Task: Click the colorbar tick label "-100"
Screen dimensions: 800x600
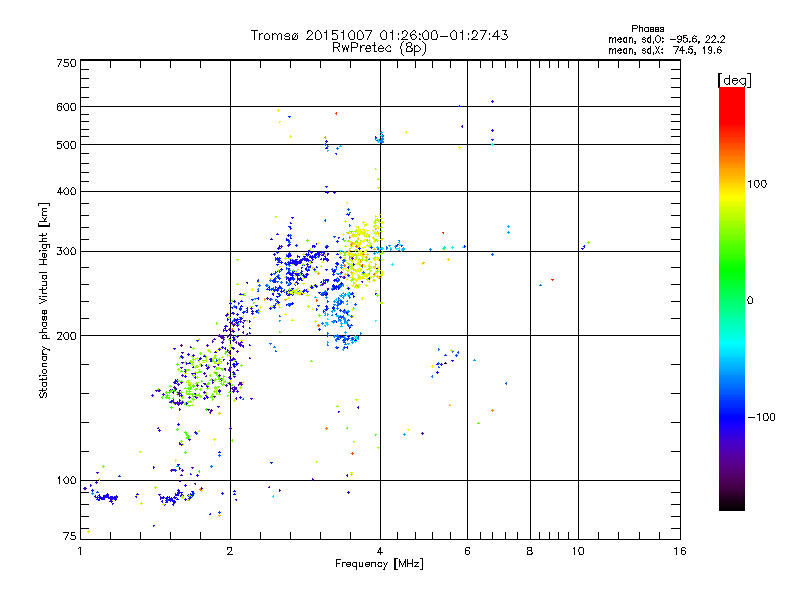Action: (762, 417)
